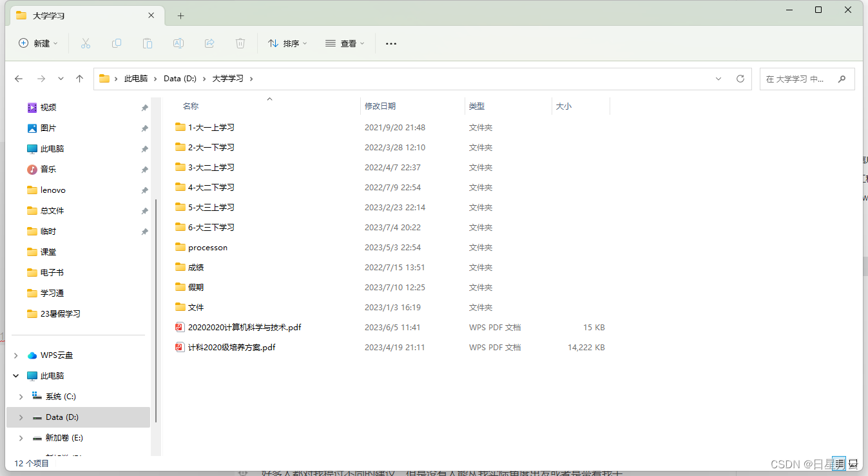Refresh the current folder view
Screen dimensions: 868x476
(x=740, y=79)
